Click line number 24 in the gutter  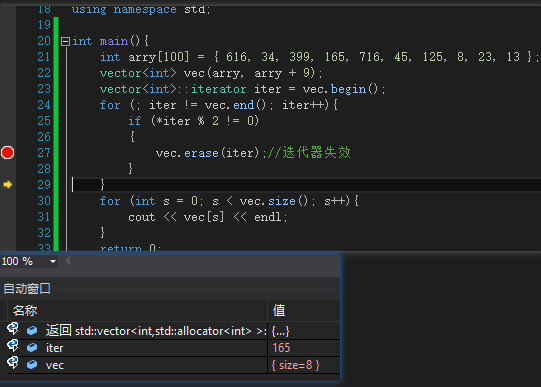click(44, 105)
